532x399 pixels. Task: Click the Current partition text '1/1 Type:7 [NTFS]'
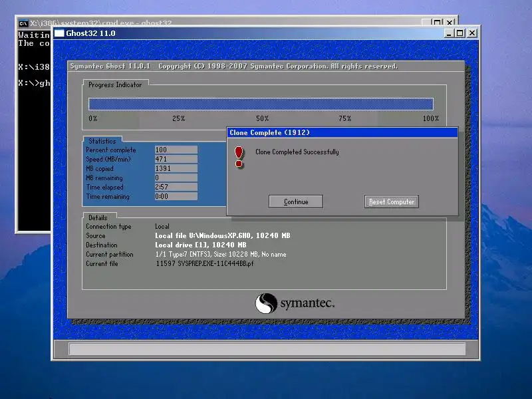click(184, 254)
